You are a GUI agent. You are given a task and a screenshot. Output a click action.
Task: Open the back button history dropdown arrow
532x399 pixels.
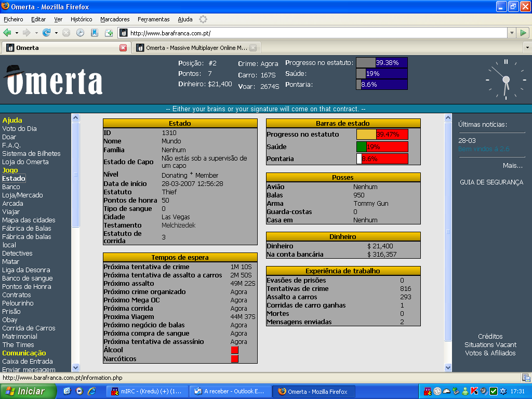click(17, 33)
